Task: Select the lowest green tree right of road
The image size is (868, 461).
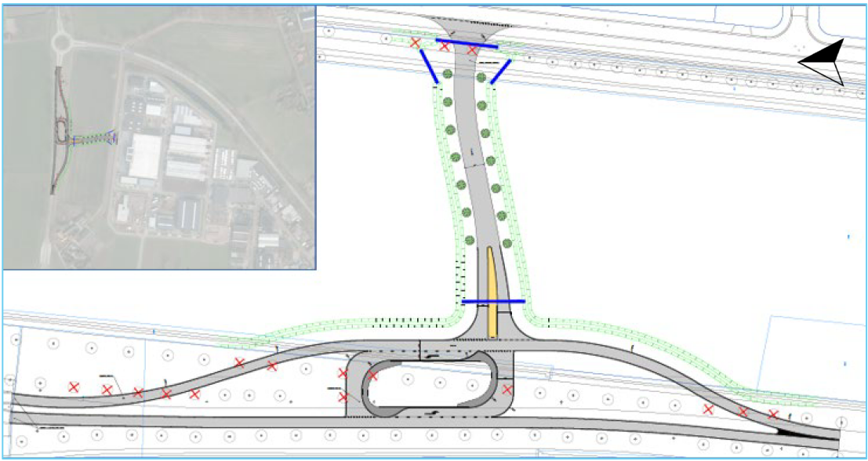Action: coord(507,242)
